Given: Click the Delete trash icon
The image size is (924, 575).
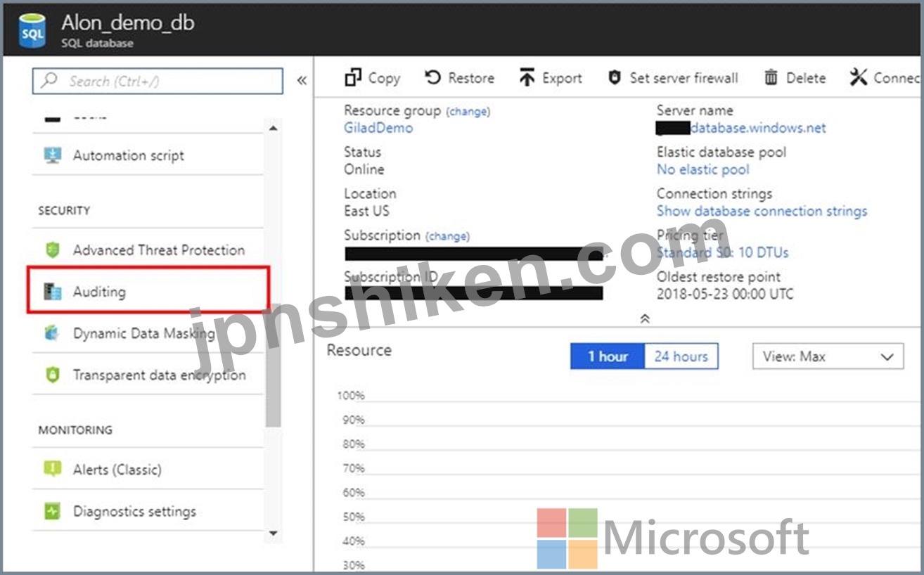Looking at the screenshot, I should pyautogui.click(x=771, y=77).
